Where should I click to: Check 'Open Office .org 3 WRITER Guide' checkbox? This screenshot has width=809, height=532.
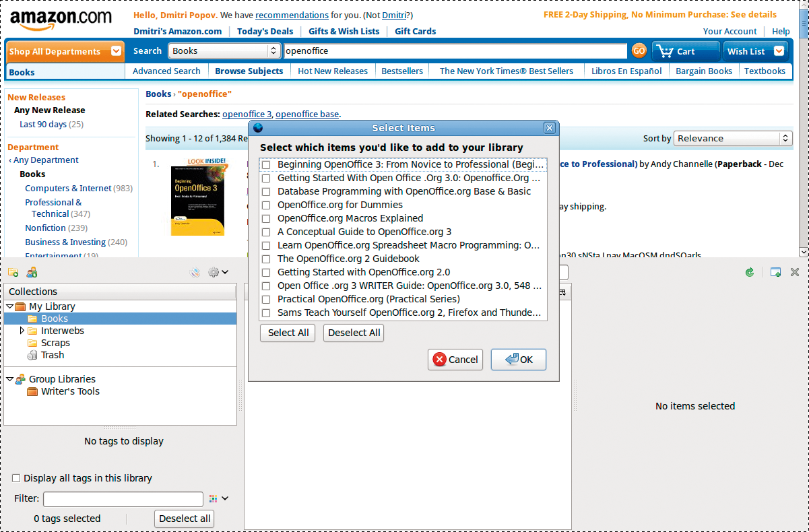266,286
